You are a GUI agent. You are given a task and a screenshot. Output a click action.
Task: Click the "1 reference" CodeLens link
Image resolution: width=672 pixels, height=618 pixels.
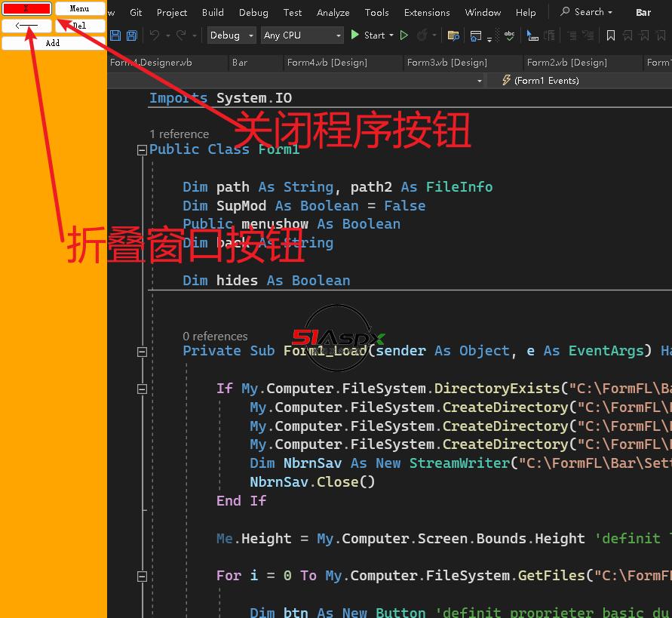[x=180, y=134]
